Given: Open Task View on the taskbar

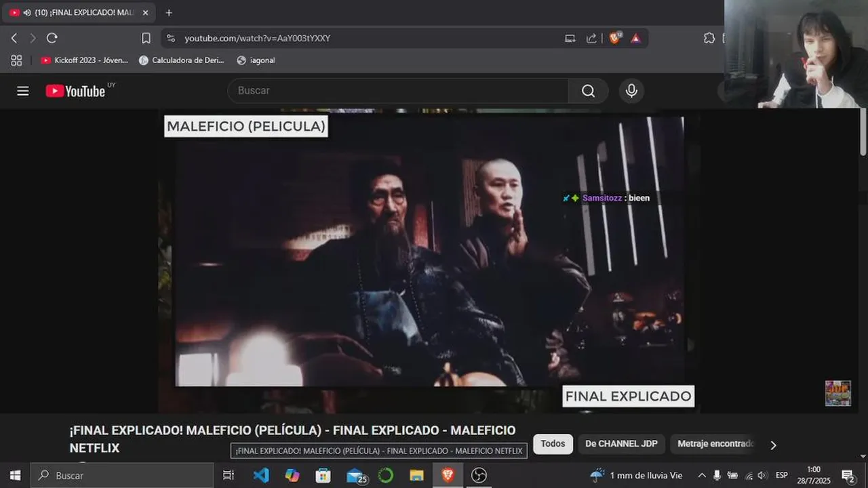Looking at the screenshot, I should coord(229,475).
